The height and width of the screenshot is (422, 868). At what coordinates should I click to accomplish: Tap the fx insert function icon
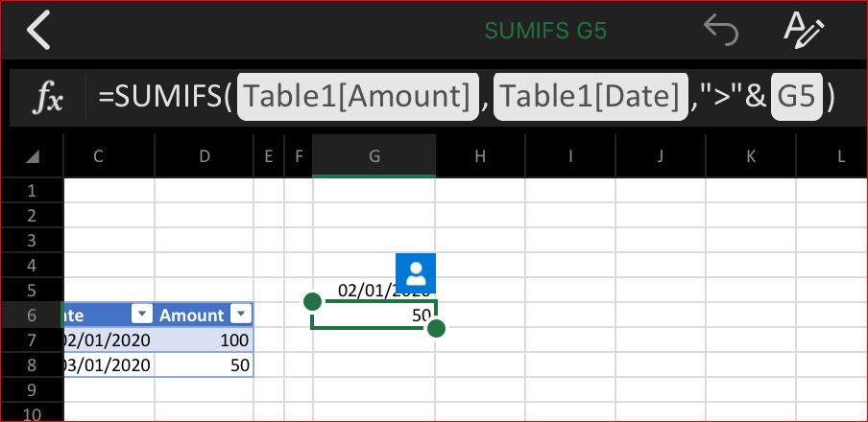coord(48,97)
